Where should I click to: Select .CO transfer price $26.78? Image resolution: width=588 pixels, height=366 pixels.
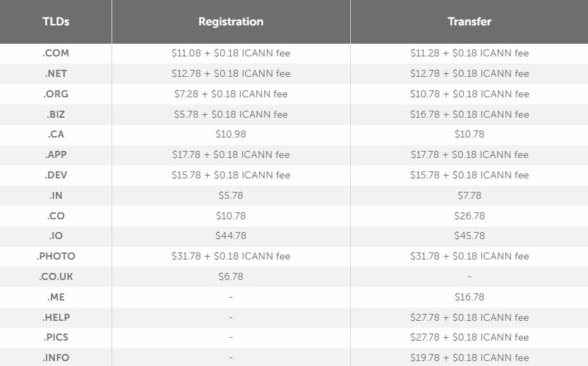click(x=469, y=216)
